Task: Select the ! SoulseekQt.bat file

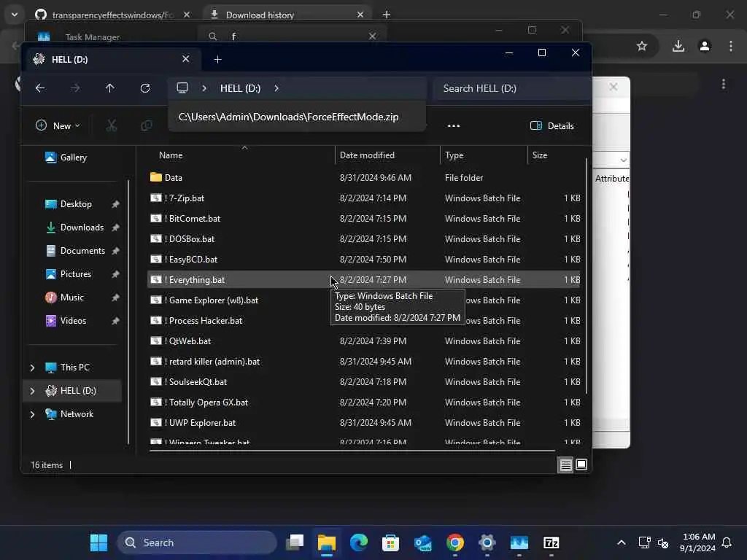Action: 363,382
